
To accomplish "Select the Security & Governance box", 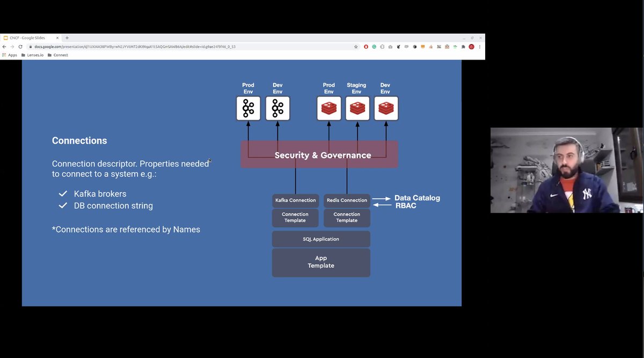I will (319, 154).
